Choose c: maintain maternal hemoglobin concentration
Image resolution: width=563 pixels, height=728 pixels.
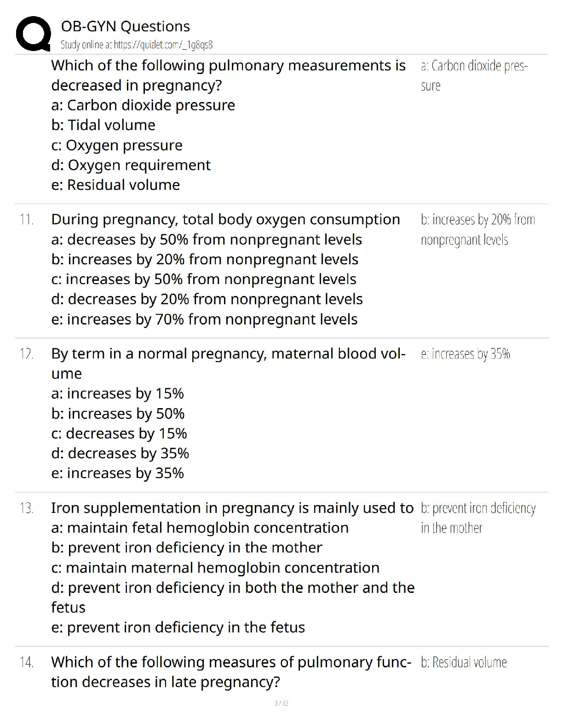coord(215,568)
